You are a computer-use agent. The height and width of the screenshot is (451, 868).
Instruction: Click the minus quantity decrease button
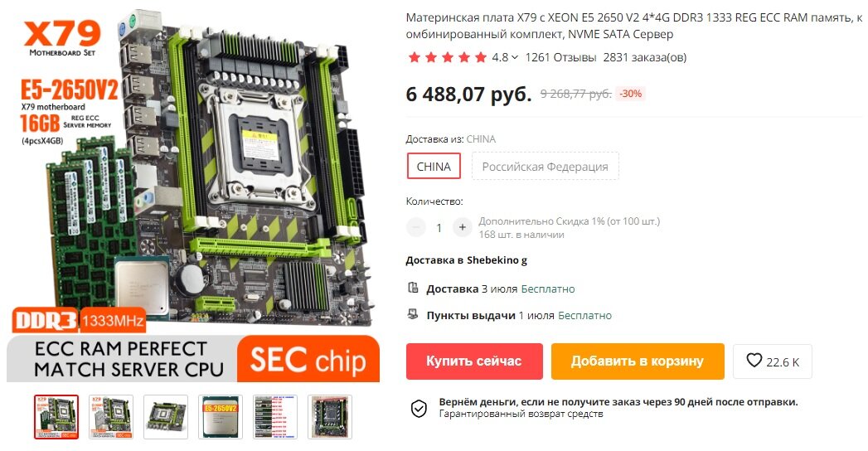[415, 227]
